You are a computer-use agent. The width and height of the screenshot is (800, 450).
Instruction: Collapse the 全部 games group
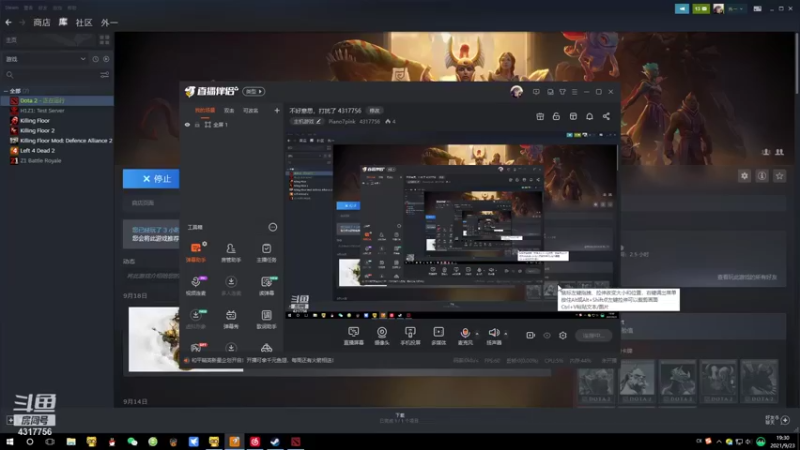(x=6, y=91)
